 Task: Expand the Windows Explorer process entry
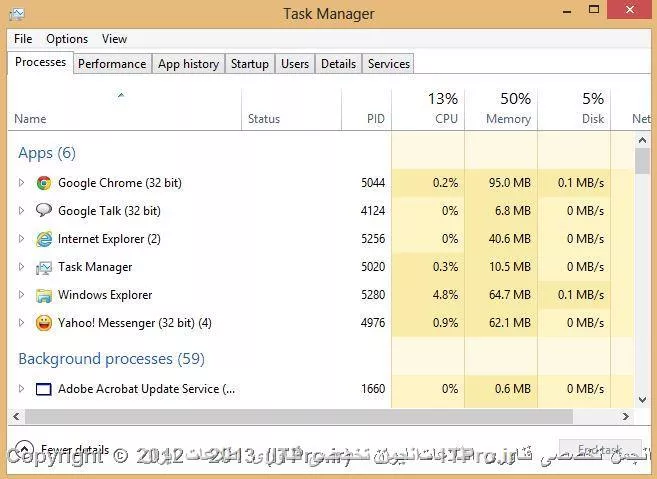[21, 295]
